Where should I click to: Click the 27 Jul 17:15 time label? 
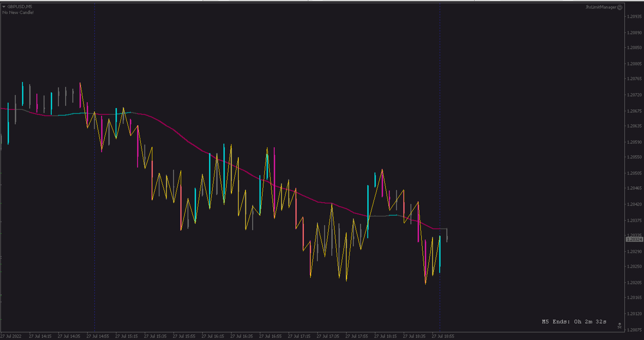point(299,336)
